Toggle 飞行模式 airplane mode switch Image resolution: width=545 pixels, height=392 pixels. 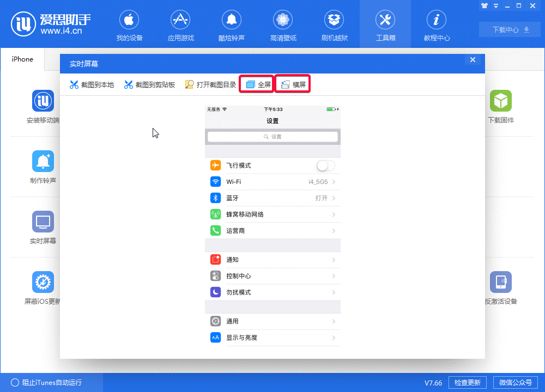click(325, 165)
